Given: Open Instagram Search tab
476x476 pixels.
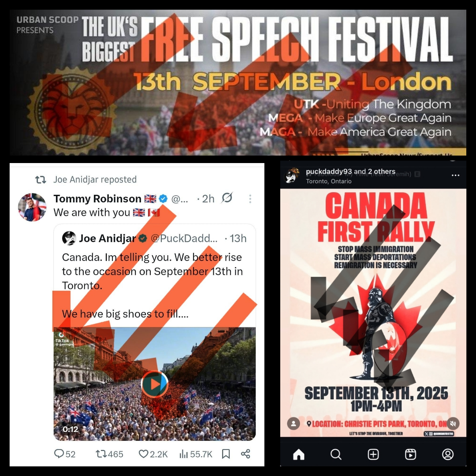Looking at the screenshot, I should click(336, 454).
